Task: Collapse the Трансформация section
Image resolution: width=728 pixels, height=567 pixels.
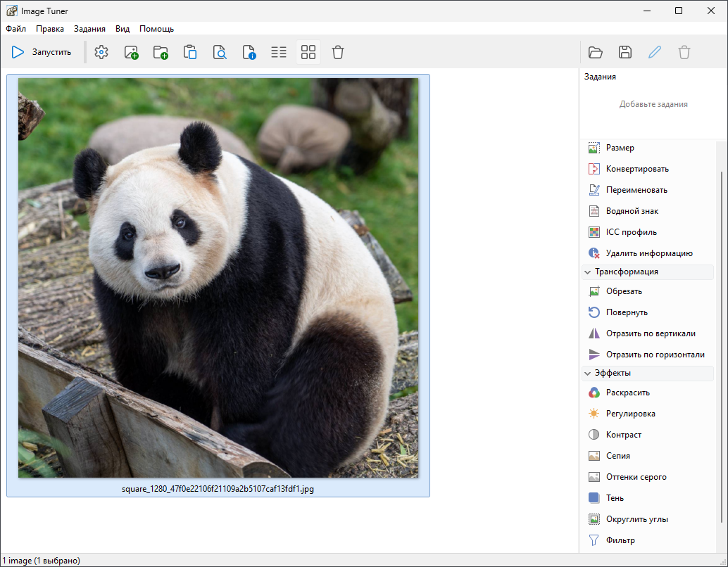Action: [x=587, y=272]
